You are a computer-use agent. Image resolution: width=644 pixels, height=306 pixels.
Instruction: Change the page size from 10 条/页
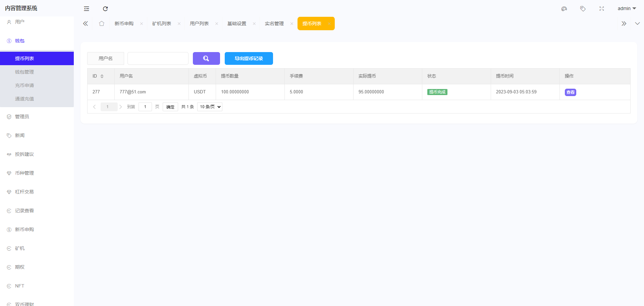tap(209, 106)
